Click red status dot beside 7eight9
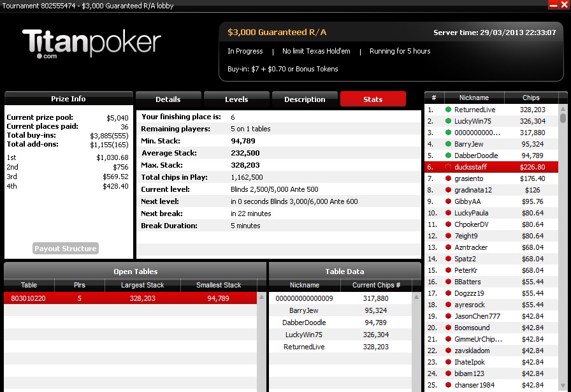571x392 pixels. click(x=448, y=236)
